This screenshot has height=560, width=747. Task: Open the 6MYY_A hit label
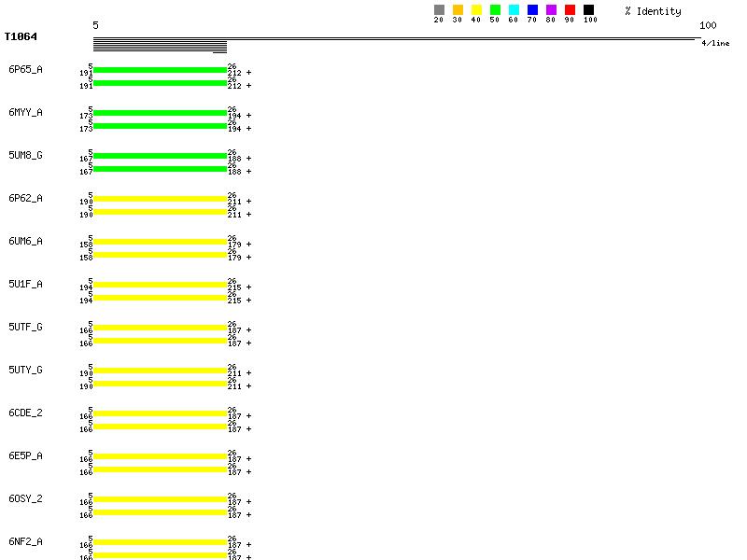pos(25,113)
